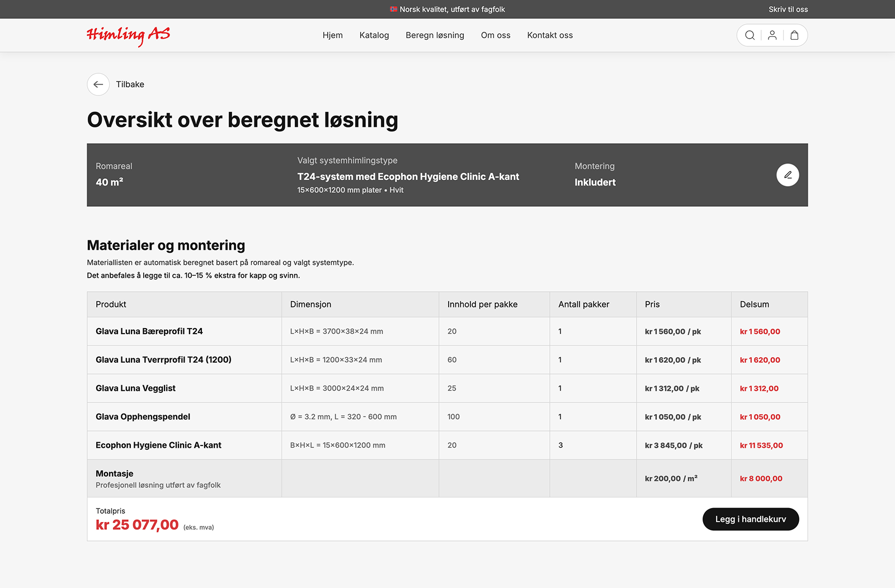Click the back arrow button

click(x=98, y=84)
